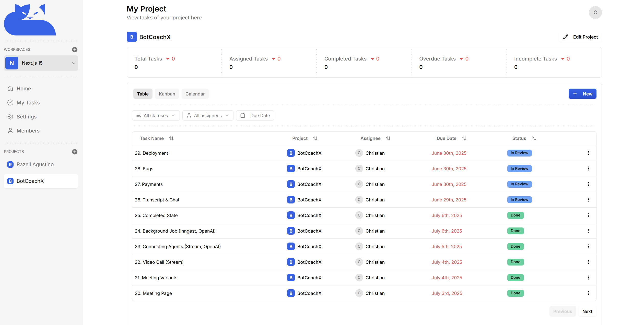Click the New task button
Screen dimensions: 644x325
click(x=582, y=94)
